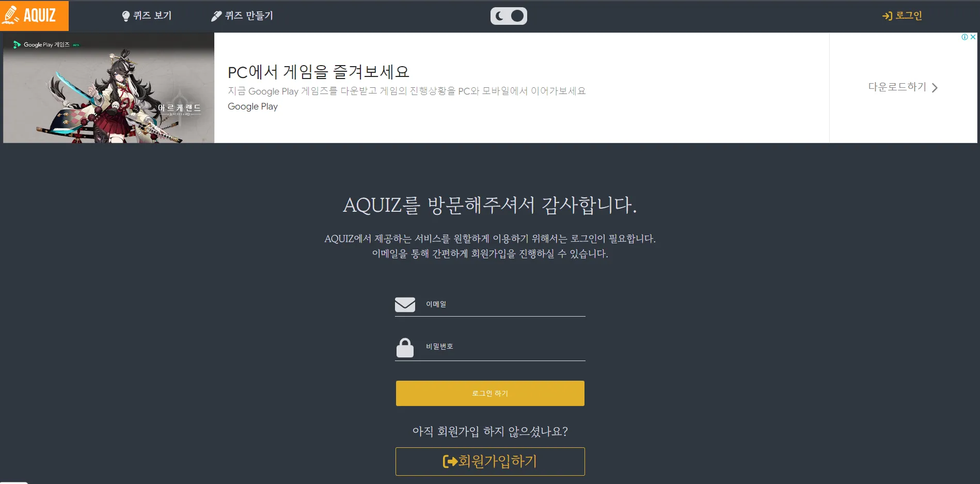Click the AQUIZ를 방문해주셔서 감사합니다 heading

490,205
